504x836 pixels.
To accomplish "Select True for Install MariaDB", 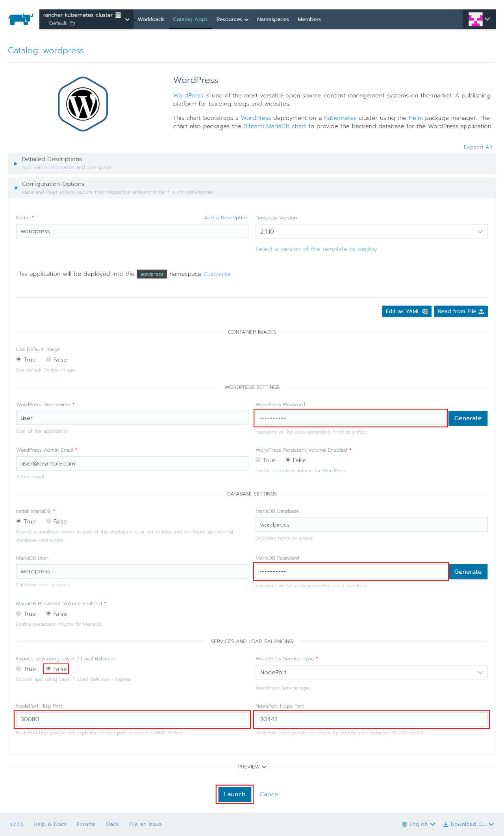I will tap(19, 521).
